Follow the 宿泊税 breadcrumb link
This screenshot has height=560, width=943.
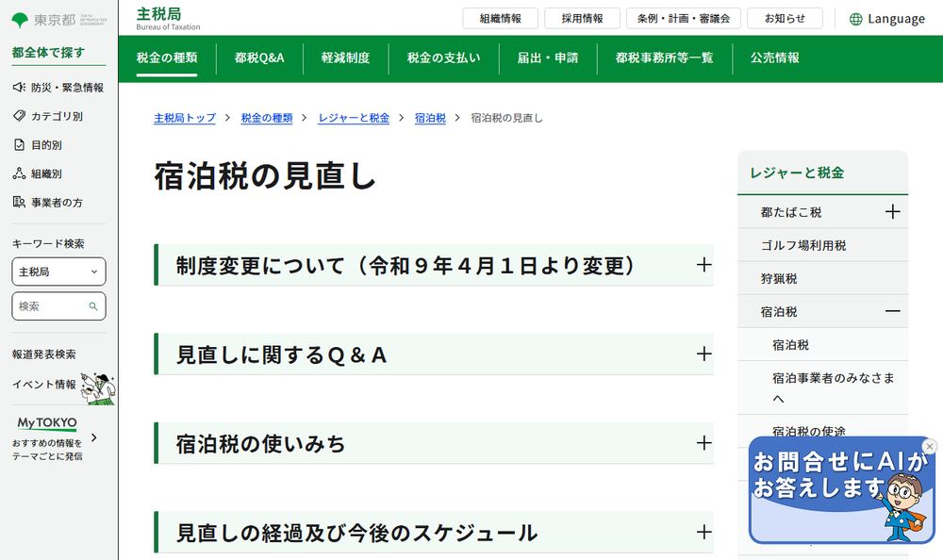click(x=430, y=118)
